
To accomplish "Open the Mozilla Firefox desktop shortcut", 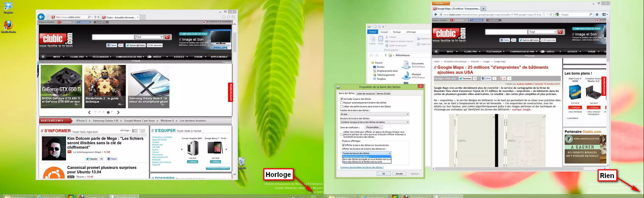I will coord(8,27).
